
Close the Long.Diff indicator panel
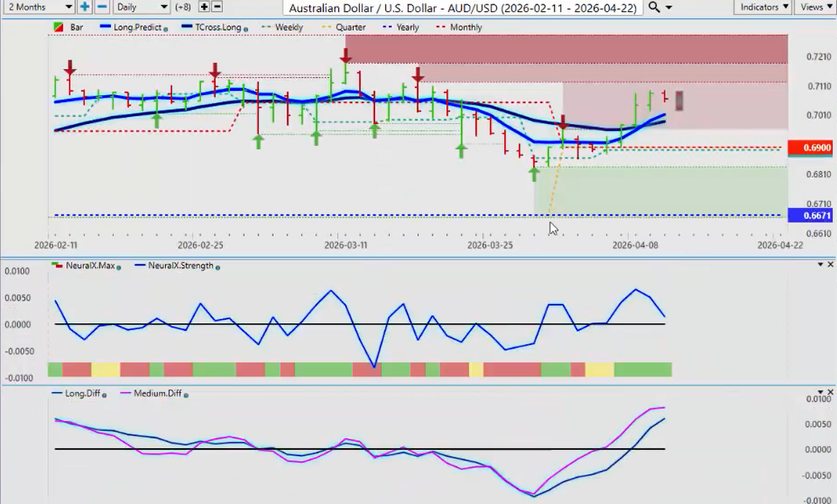coord(830,392)
